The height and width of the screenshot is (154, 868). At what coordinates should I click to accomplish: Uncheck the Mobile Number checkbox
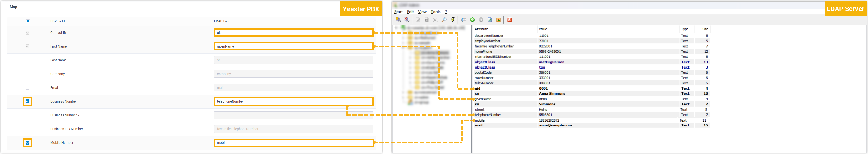tap(28, 143)
